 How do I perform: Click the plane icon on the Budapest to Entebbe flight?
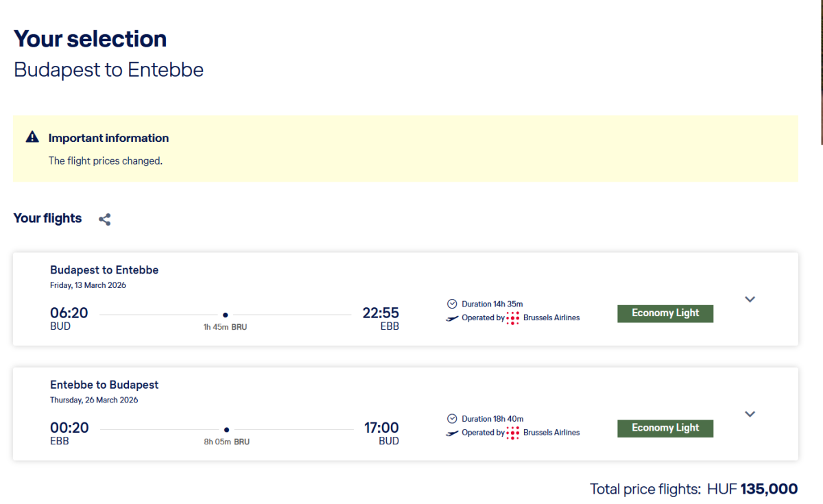[x=452, y=318]
